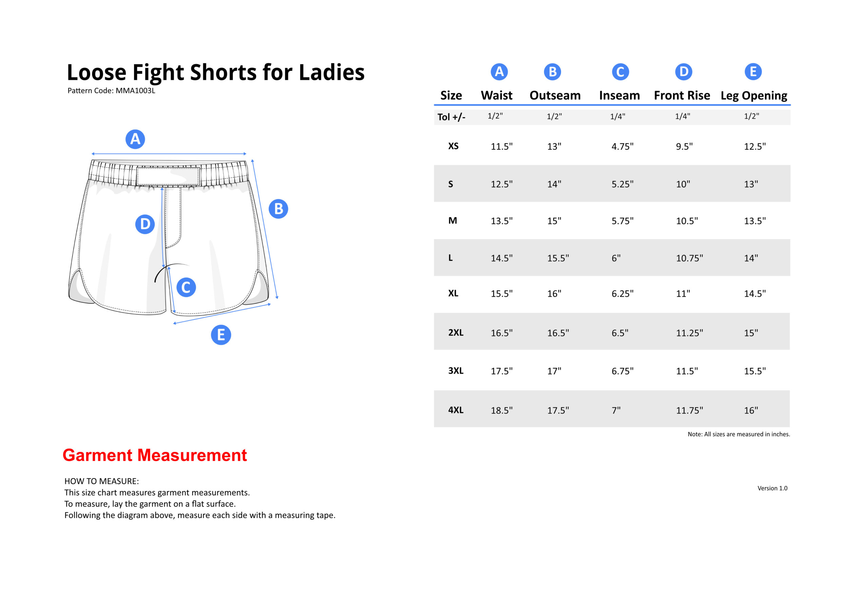Screen dimensions: 868x601
Task: Select the E marker below the leg opening
Action: [x=221, y=335]
